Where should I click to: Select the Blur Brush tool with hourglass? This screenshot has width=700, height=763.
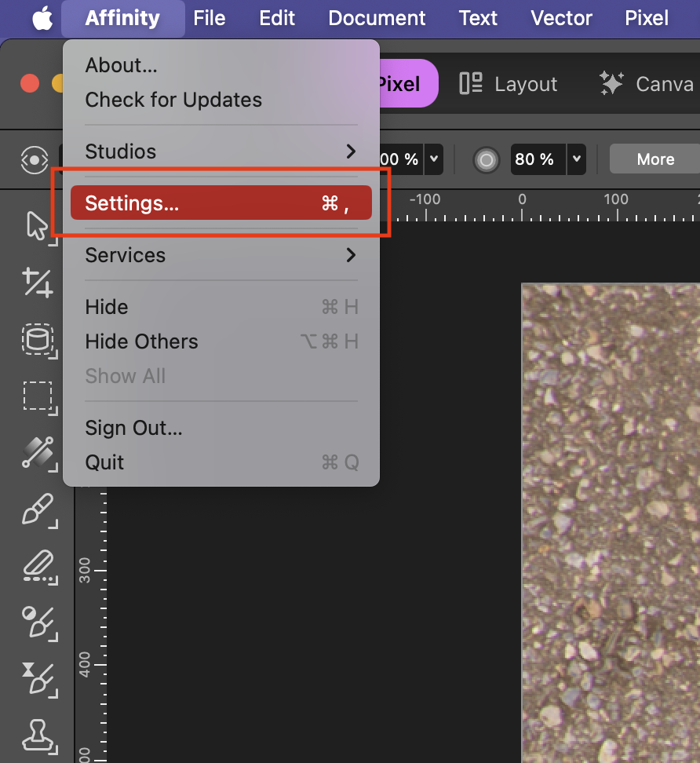coord(39,679)
